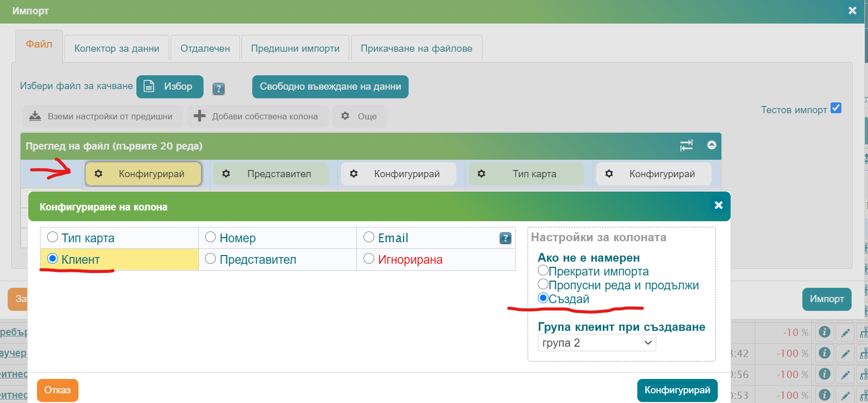Edit pencil icon in the 0:56 row

point(845,375)
